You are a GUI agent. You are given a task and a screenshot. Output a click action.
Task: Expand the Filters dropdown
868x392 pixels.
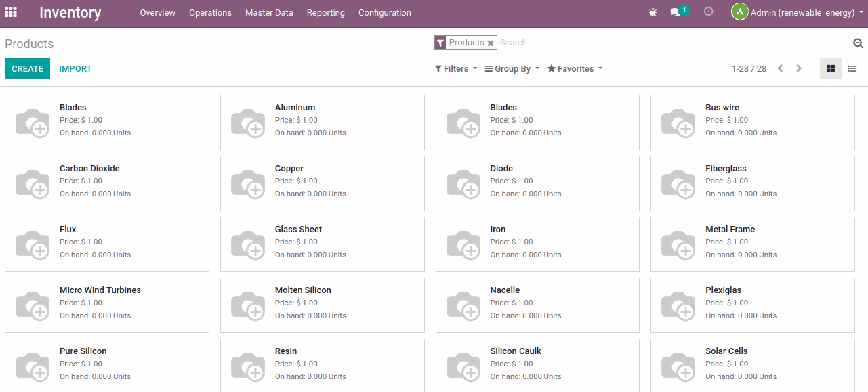click(x=455, y=69)
